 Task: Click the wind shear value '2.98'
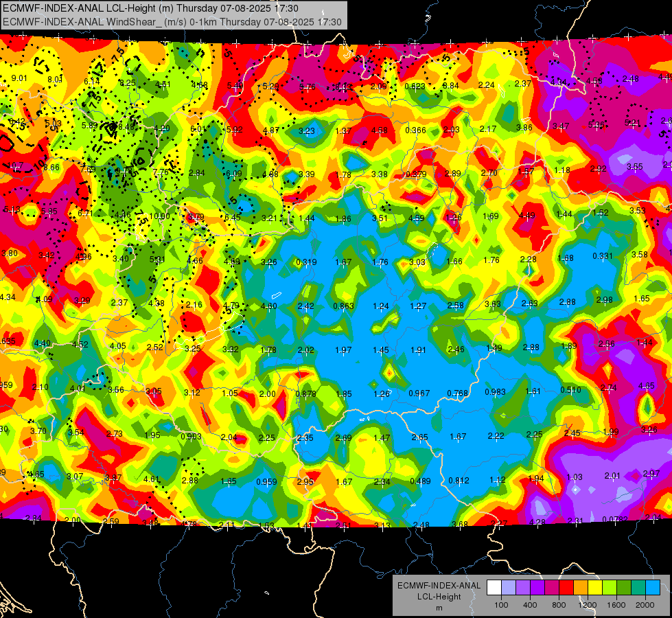point(604,299)
